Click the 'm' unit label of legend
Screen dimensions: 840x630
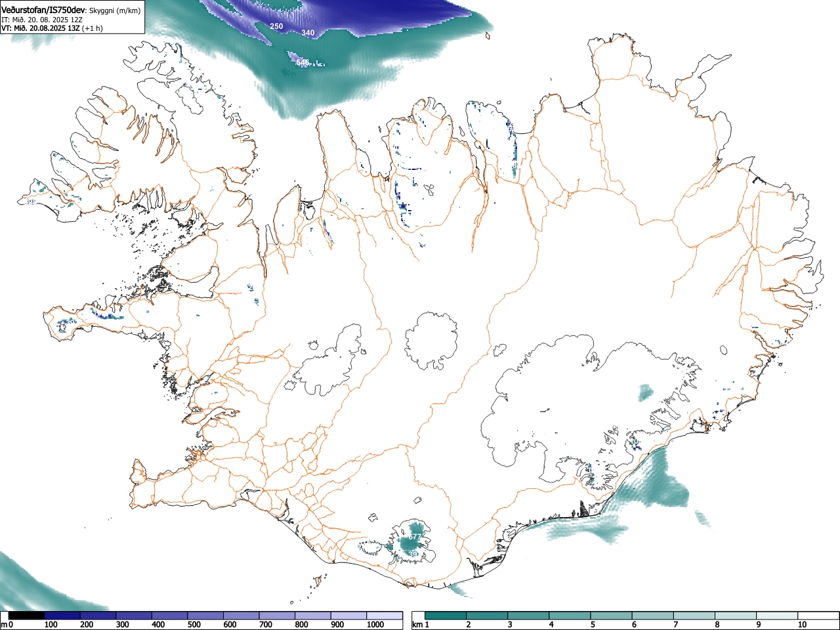coord(3,625)
